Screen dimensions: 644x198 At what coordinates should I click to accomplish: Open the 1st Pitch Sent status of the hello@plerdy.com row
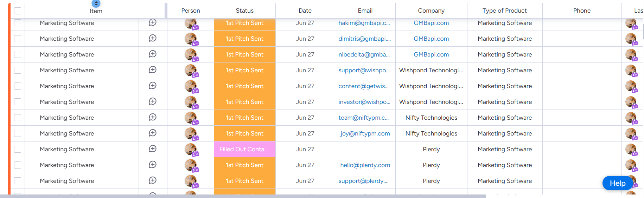[x=244, y=165]
